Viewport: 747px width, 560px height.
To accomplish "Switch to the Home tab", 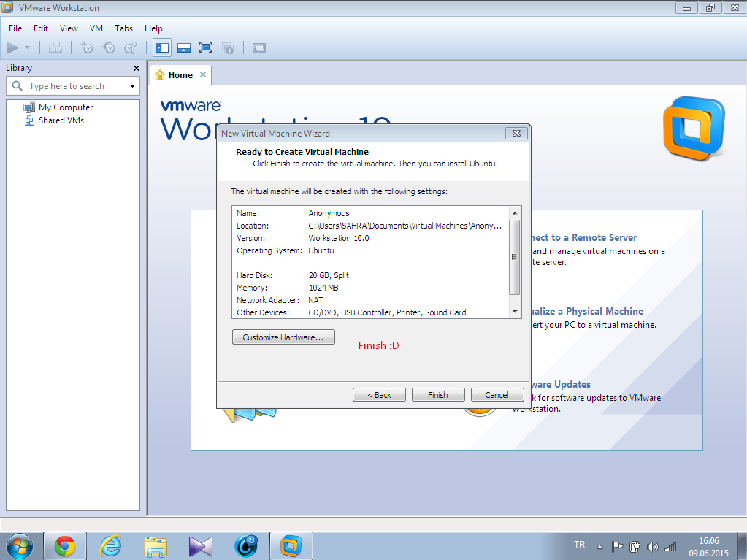I will pos(180,75).
